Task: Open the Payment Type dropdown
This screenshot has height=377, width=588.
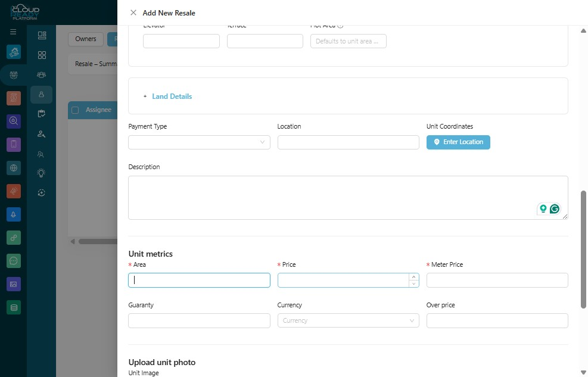Action: click(x=199, y=142)
